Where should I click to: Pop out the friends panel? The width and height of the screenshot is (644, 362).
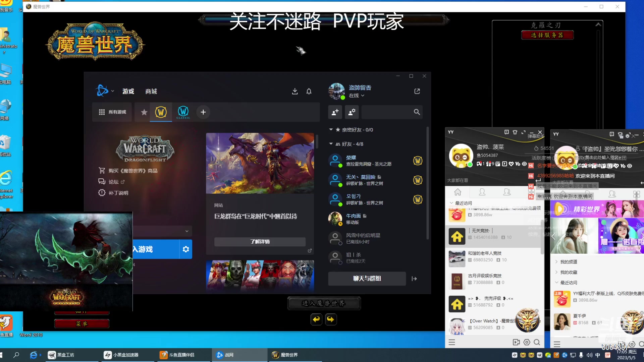pos(417,91)
